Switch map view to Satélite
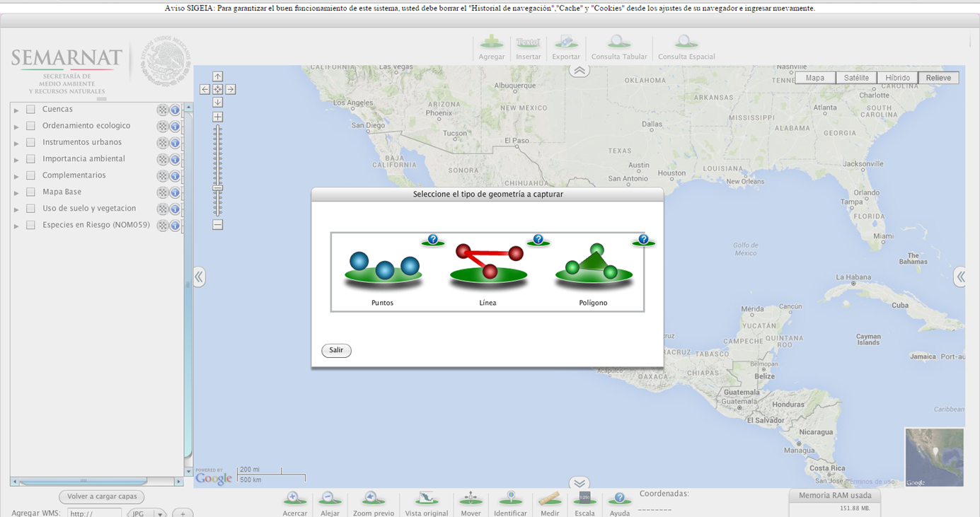Screen dimensions: 980x517 coord(856,78)
